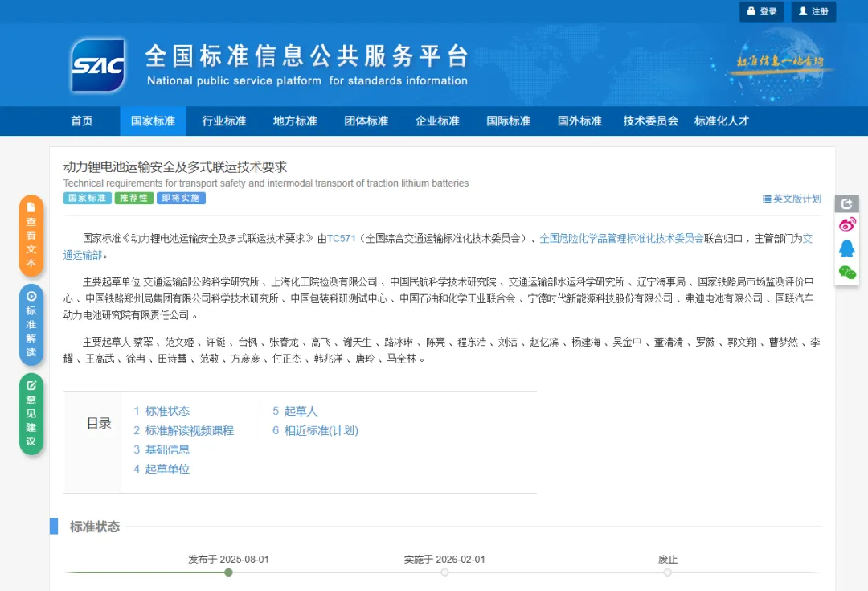Click the 发布于 2025-08-01 timeline marker

click(227, 572)
